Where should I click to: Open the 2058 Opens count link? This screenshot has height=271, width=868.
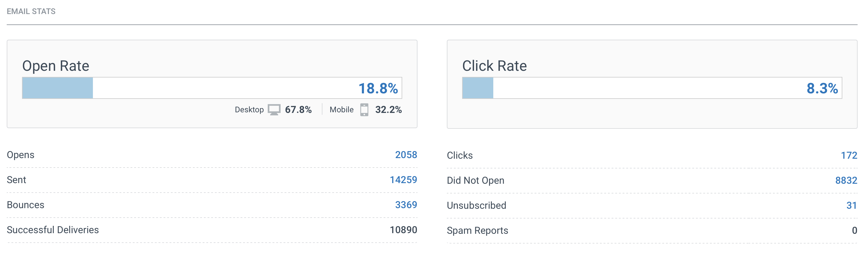[x=406, y=155]
